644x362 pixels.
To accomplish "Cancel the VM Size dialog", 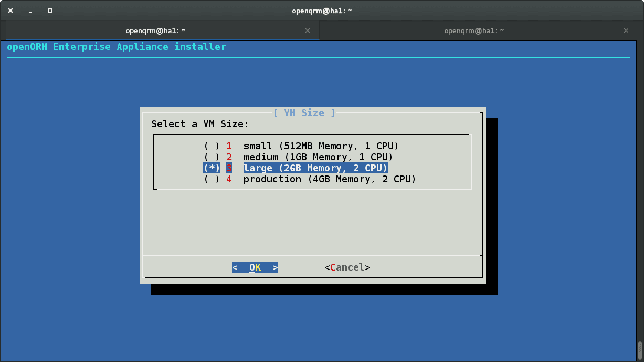I will [x=347, y=267].
